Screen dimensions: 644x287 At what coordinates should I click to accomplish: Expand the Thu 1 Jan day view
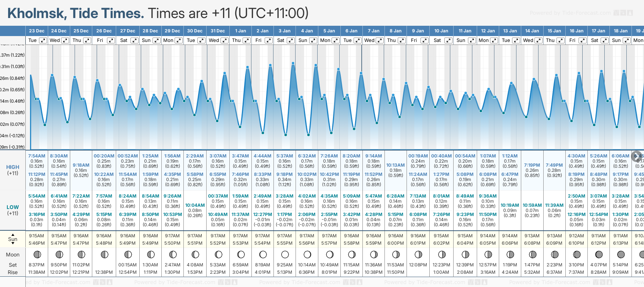tap(247, 40)
